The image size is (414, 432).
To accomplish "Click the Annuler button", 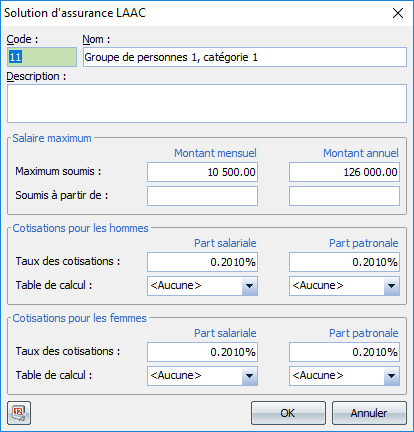I will click(369, 413).
